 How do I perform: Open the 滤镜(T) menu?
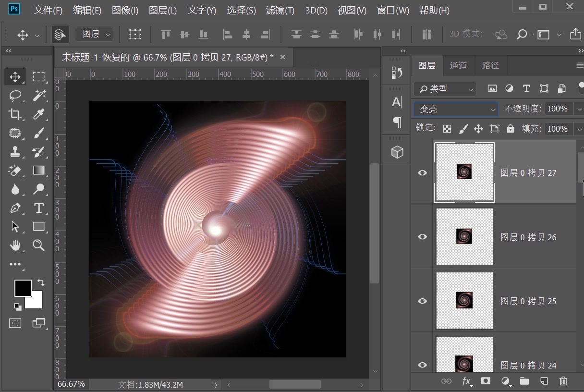[x=280, y=10]
